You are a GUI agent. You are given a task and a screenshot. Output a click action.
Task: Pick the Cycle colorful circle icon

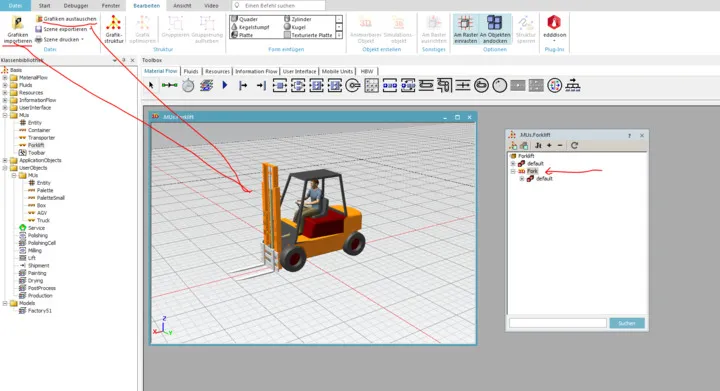[554, 85]
